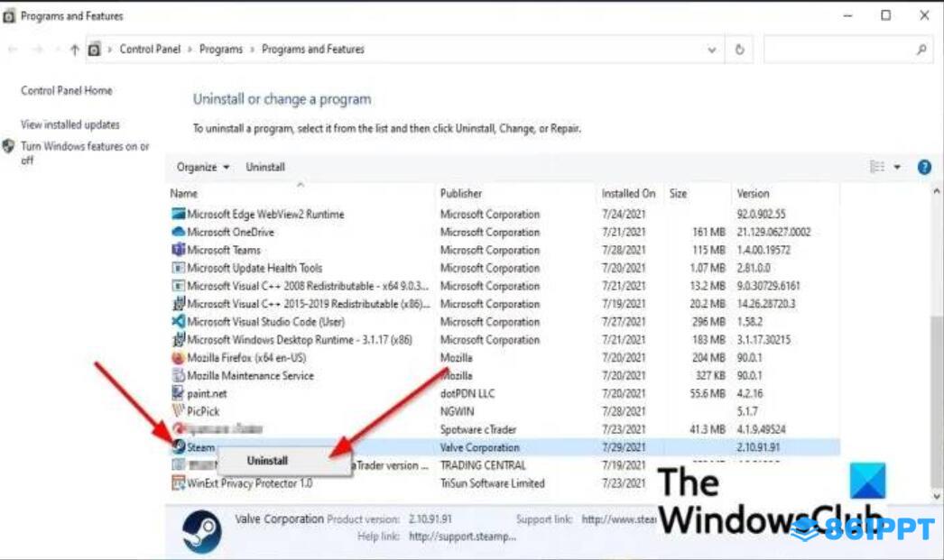The height and width of the screenshot is (560, 944).
Task: Click the TRADING CENTRAL publisher cell
Action: click(x=483, y=465)
